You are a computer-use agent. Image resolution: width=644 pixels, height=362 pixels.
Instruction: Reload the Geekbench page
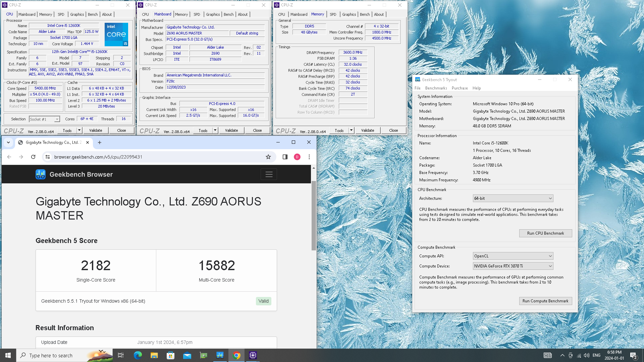point(33,157)
